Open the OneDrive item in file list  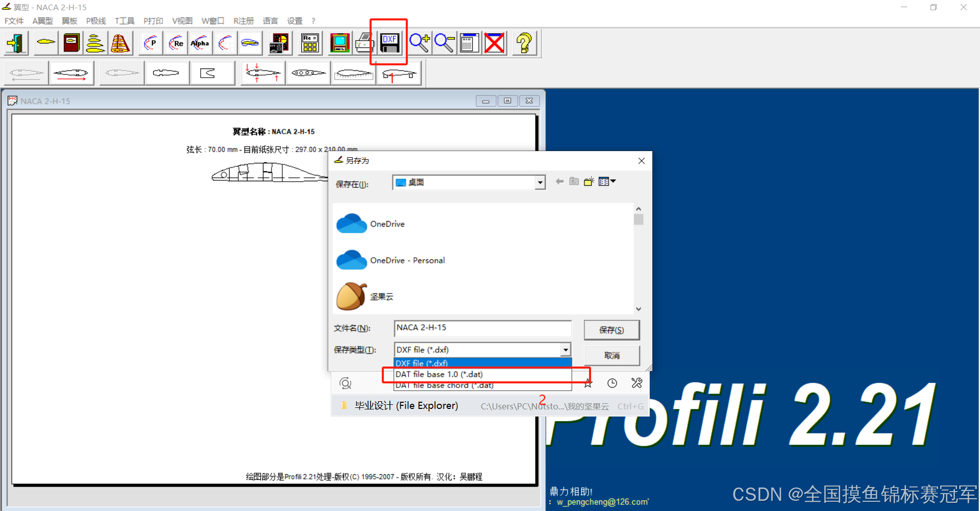371,224
